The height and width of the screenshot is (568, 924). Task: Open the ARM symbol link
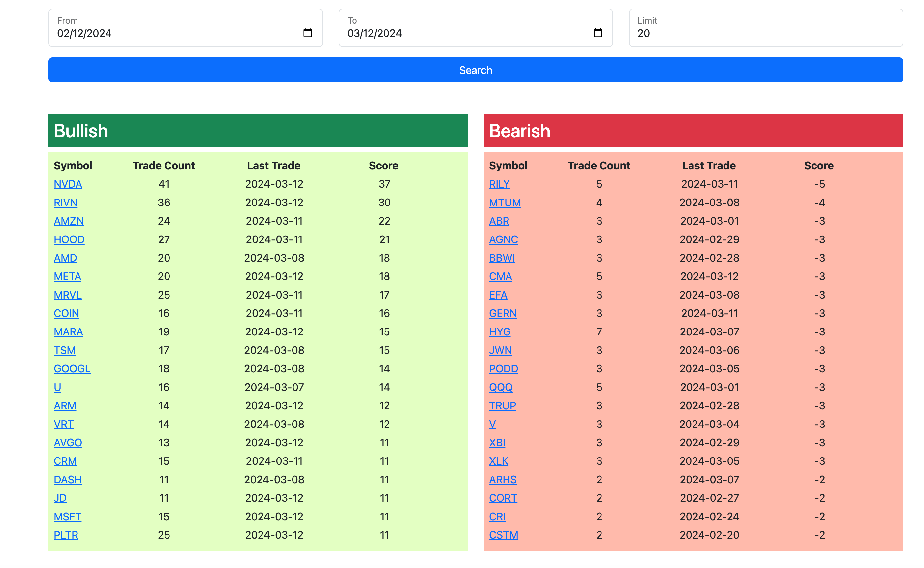65,406
